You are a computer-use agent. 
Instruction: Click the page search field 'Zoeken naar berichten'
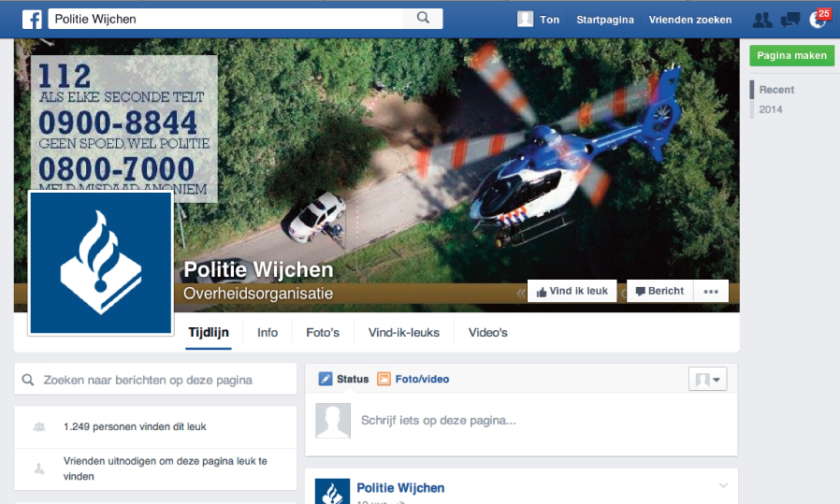155,380
